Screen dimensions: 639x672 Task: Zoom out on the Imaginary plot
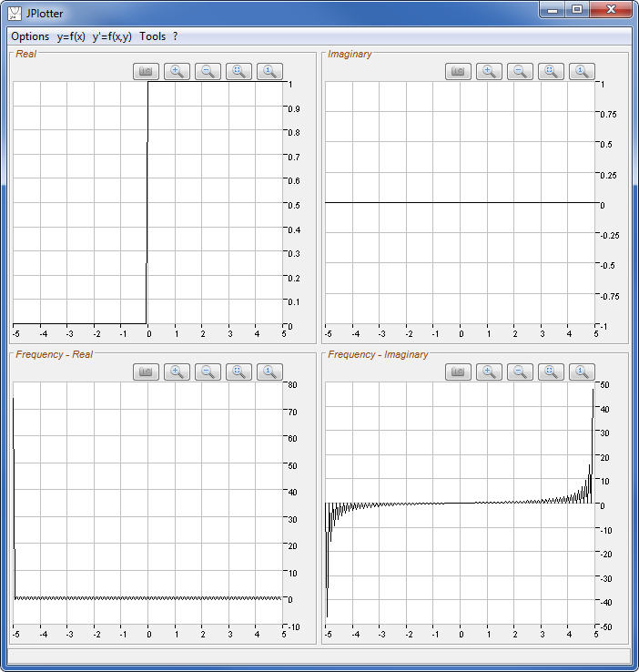[521, 71]
